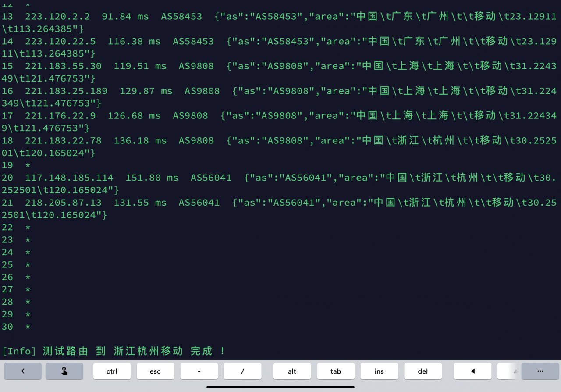Tap the ins key

(x=379, y=371)
